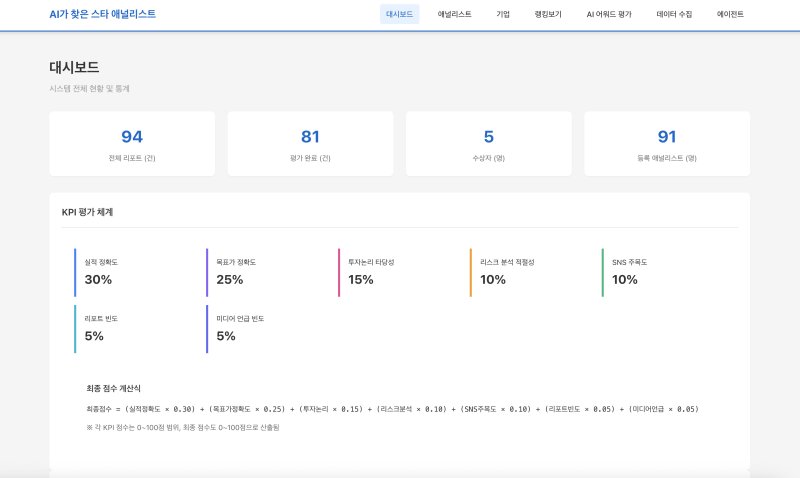800x478 pixels.
Task: Switch to AI 어워드 평가 tab
Action: click(609, 15)
